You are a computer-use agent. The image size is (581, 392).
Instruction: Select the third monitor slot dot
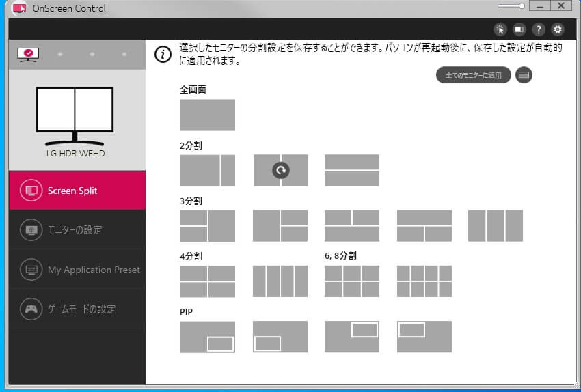click(92, 55)
